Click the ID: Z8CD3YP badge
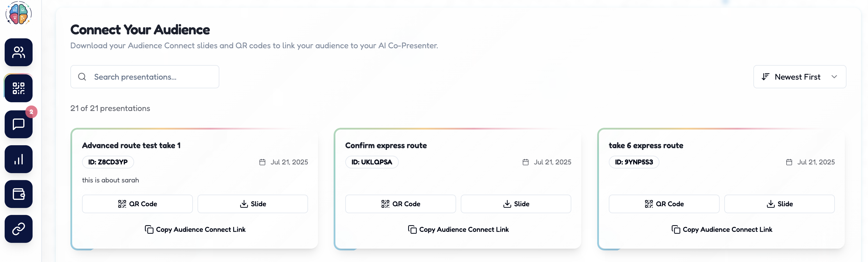The width and height of the screenshot is (868, 262). [108, 162]
